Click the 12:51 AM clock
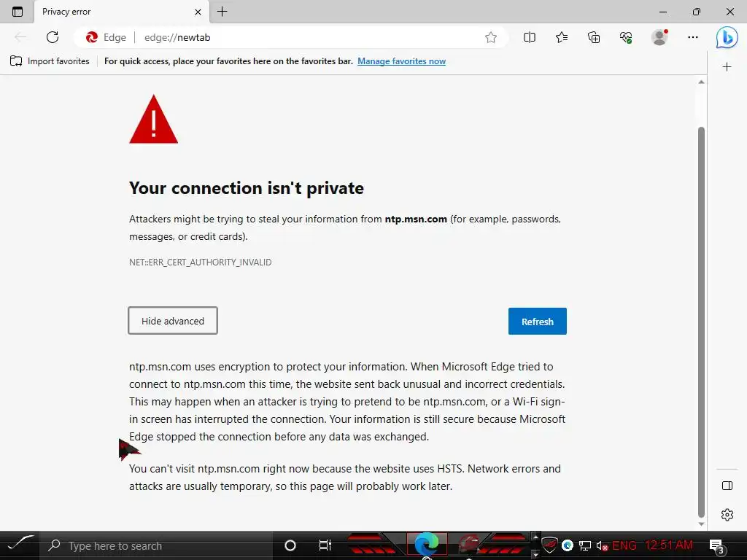The height and width of the screenshot is (560, 747). [x=668, y=545]
